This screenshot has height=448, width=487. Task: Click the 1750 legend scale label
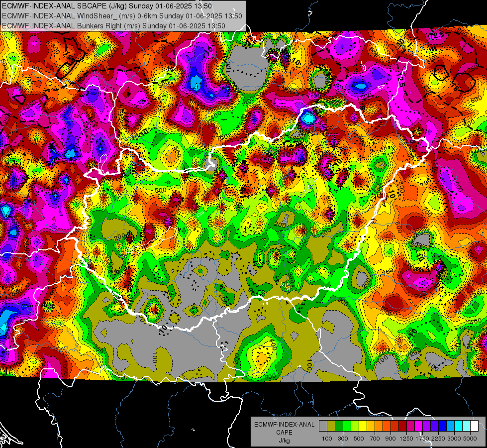pyautogui.click(x=422, y=439)
